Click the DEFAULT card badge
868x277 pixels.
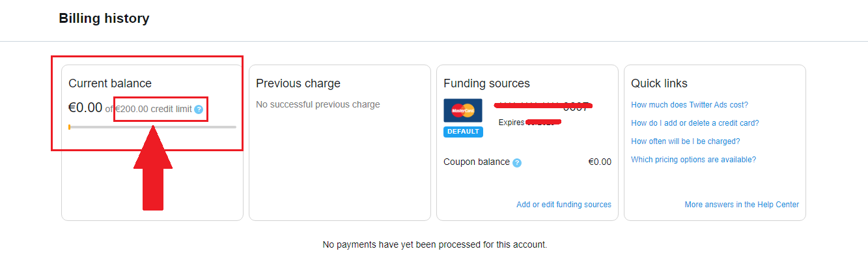pos(463,132)
